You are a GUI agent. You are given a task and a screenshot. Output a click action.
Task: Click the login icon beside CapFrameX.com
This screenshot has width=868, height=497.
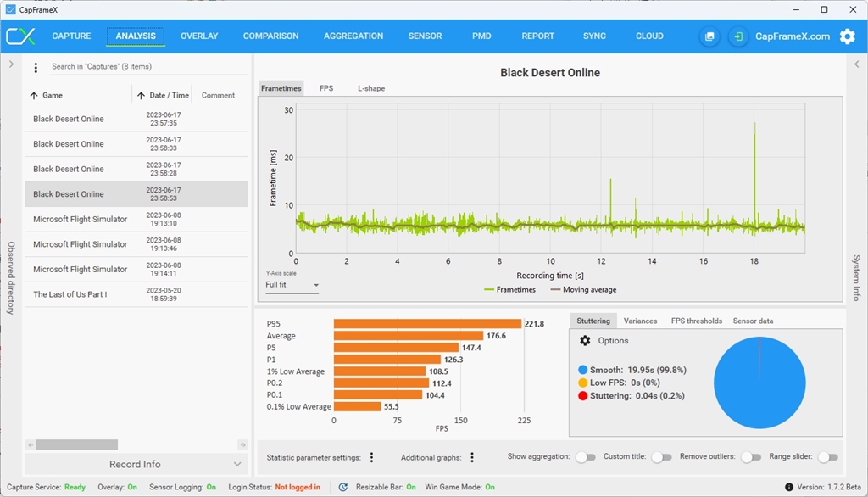(x=738, y=36)
